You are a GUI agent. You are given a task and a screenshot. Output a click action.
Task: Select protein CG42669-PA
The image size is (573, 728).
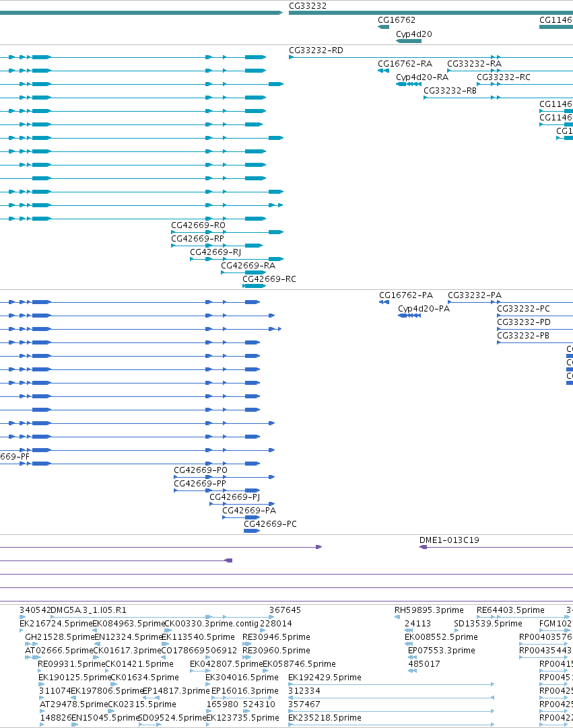(241, 517)
